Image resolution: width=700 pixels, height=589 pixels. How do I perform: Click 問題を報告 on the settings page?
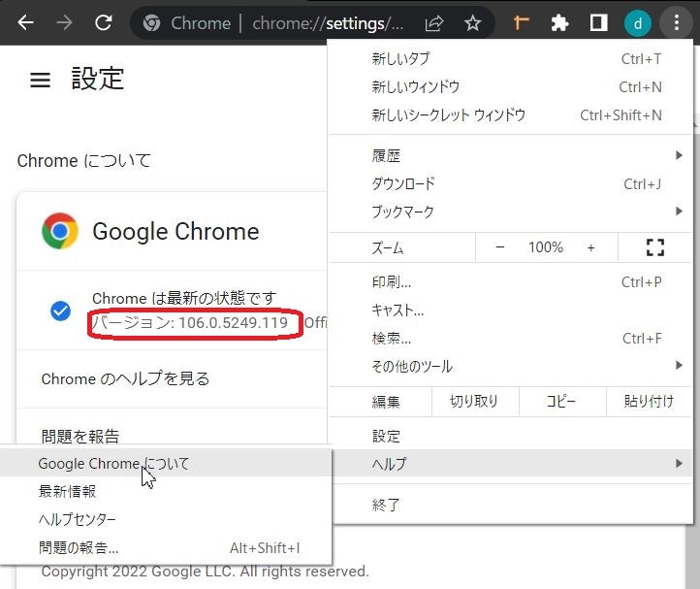pos(80,436)
